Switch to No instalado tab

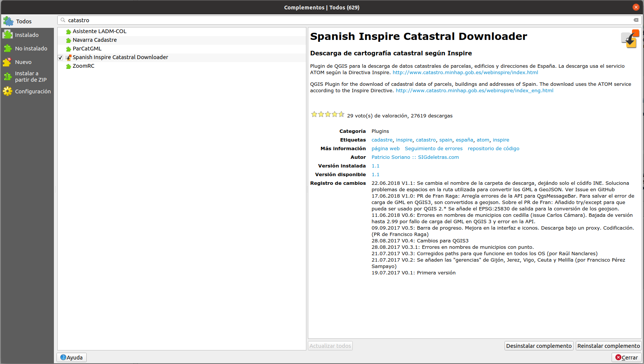[27, 48]
